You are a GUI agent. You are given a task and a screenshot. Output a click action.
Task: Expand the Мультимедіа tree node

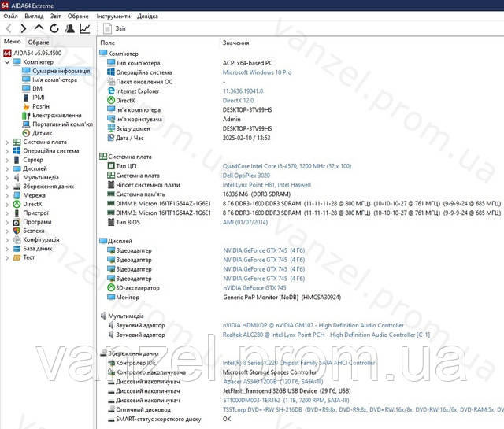pos(7,178)
